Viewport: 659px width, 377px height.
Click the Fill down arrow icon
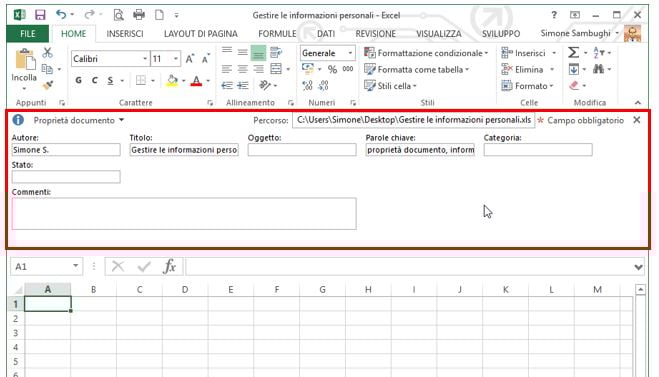click(x=574, y=69)
